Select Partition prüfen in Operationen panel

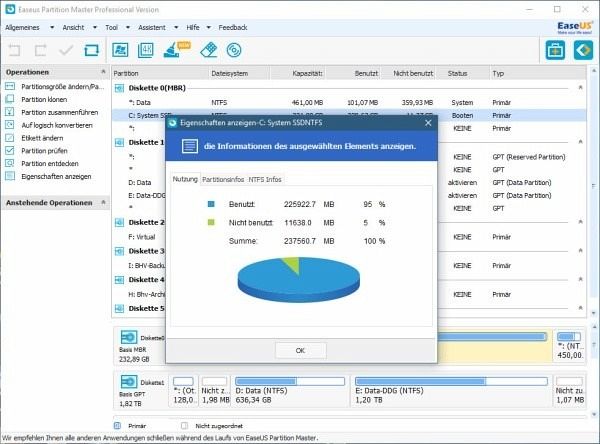pyautogui.click(x=46, y=150)
